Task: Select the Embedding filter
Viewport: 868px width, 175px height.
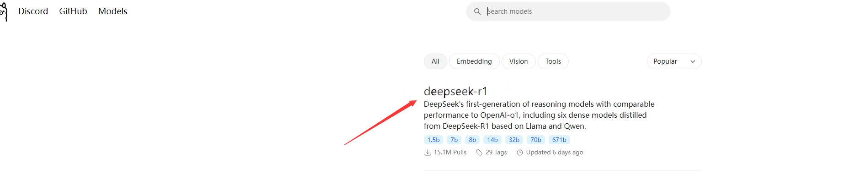Action: 474,61
